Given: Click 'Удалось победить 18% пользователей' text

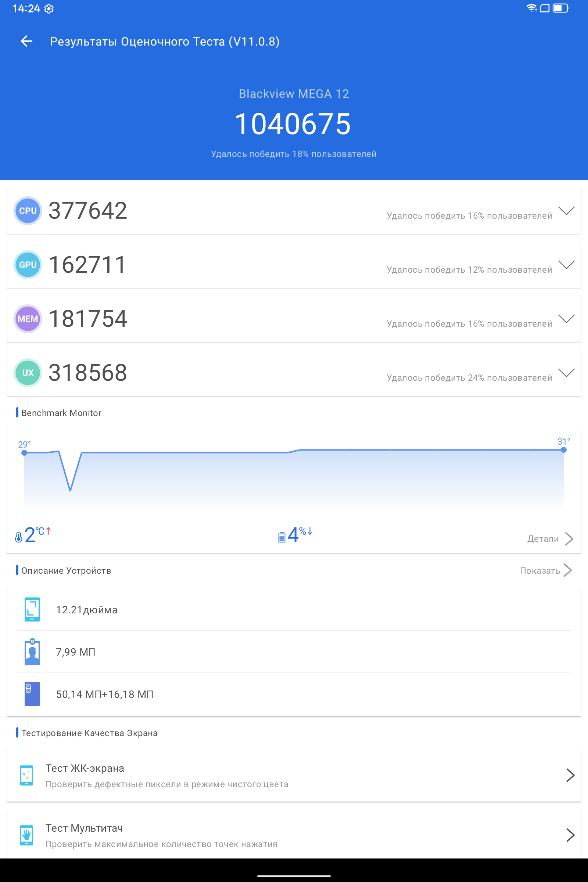Looking at the screenshot, I should click(x=294, y=154).
